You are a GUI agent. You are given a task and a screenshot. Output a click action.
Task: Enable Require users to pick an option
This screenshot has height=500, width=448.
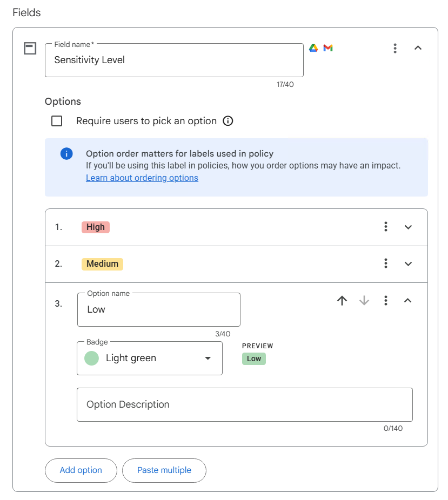coord(57,121)
